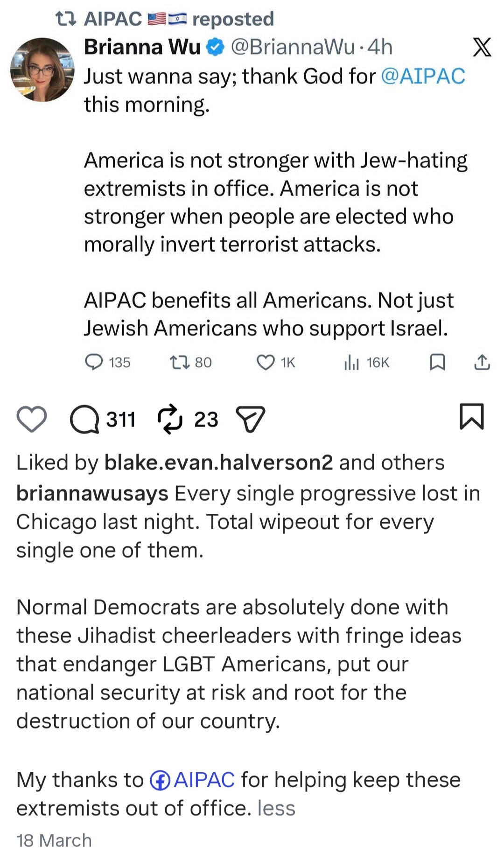Click the @AIPAC mention in the tweet
Image resolution: width=504 pixels, height=860 pixels.
[x=423, y=76]
